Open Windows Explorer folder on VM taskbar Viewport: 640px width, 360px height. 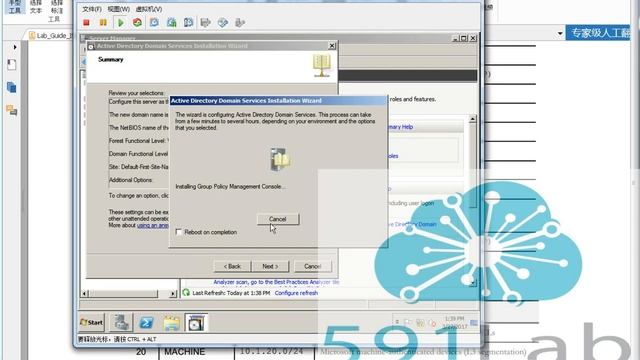point(171,323)
